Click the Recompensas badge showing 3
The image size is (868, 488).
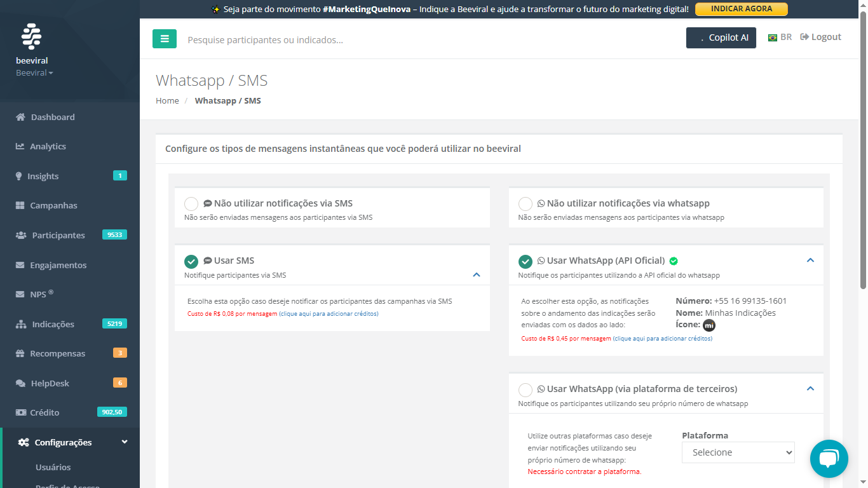click(x=120, y=353)
